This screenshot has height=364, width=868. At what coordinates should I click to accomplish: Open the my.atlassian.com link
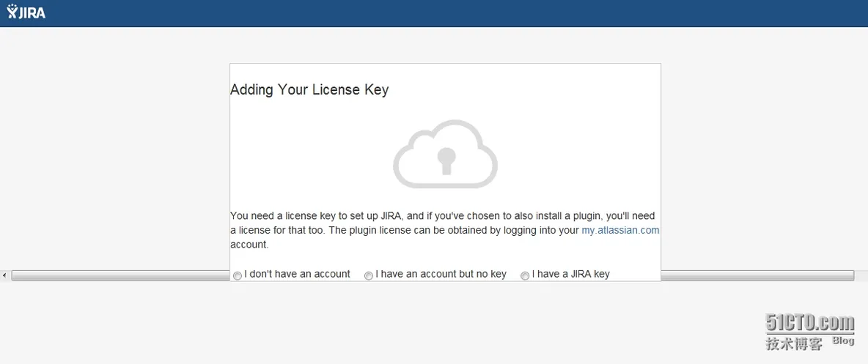point(620,230)
